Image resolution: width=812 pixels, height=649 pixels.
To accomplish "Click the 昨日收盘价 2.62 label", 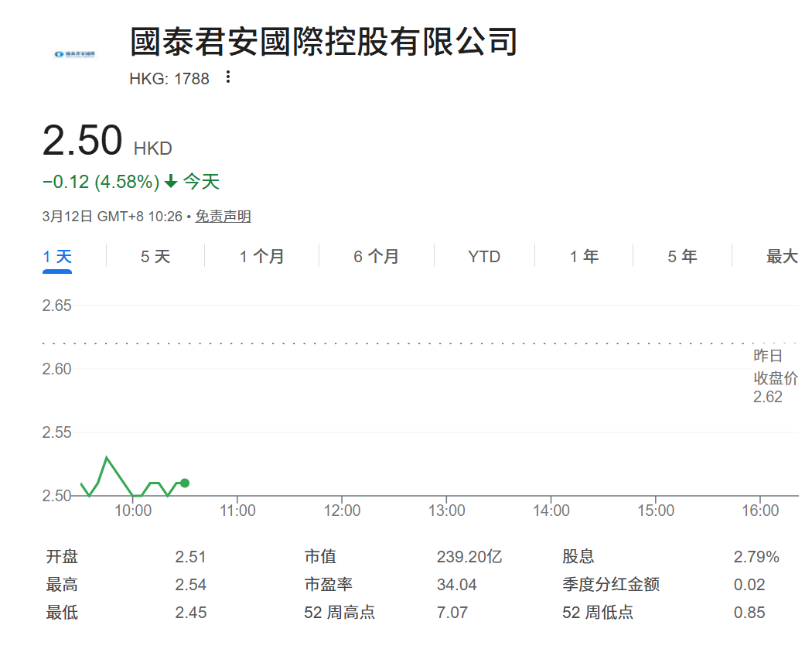I will coord(775,377).
